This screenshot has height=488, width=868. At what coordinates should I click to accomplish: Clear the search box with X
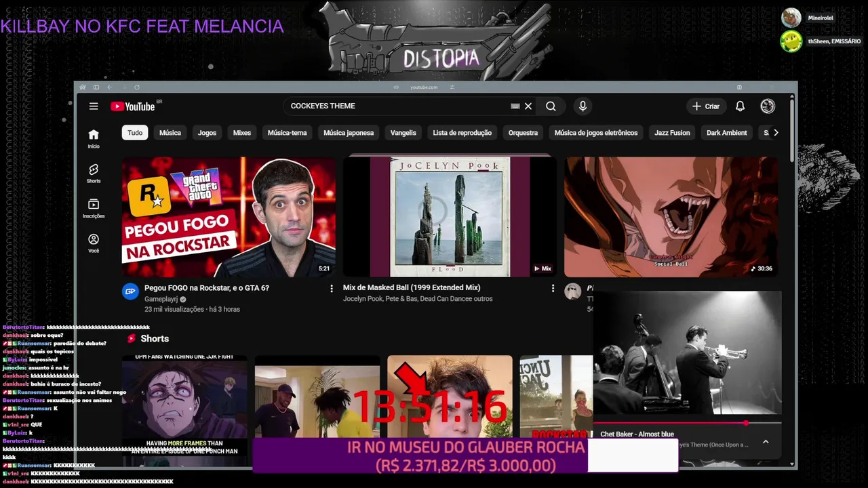(528, 106)
